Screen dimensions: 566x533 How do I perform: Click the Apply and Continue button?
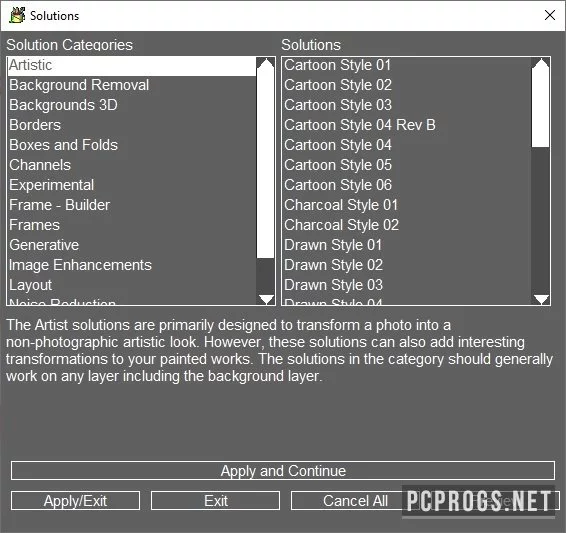[283, 471]
